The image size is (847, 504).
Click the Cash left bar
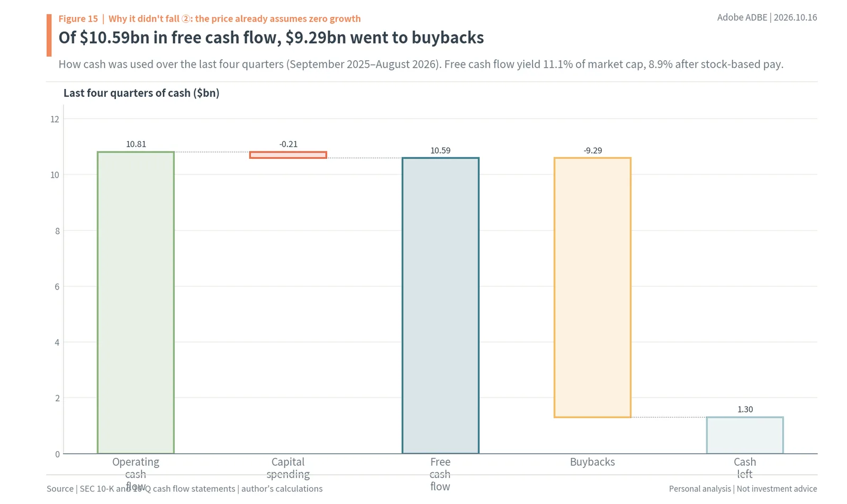745,435
